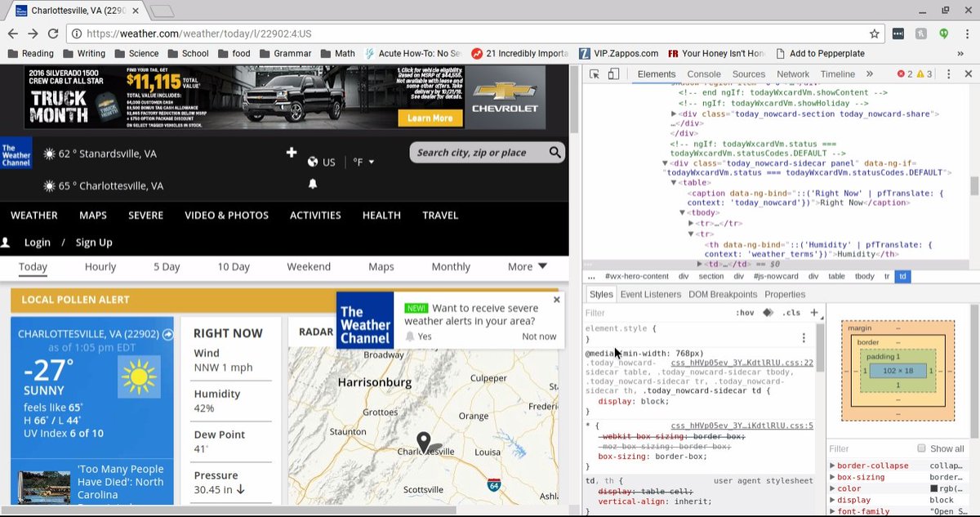Viewport: 980px width, 517px height.
Task: Open the DOM Breakpoints tab
Action: point(722,294)
